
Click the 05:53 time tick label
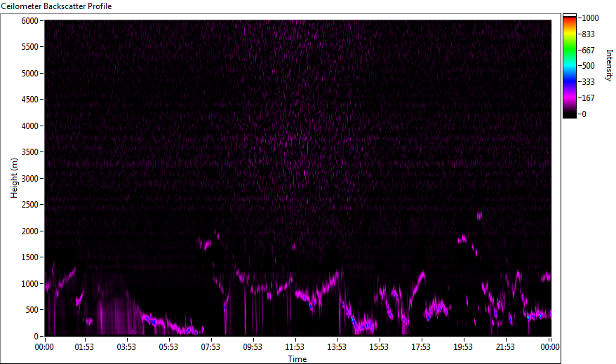coord(168,347)
